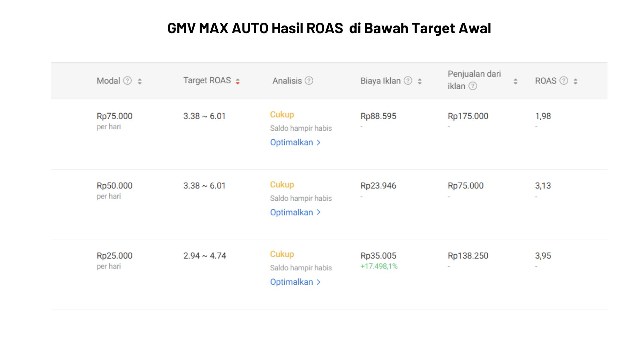Click the Target ROAS column header

tap(207, 80)
